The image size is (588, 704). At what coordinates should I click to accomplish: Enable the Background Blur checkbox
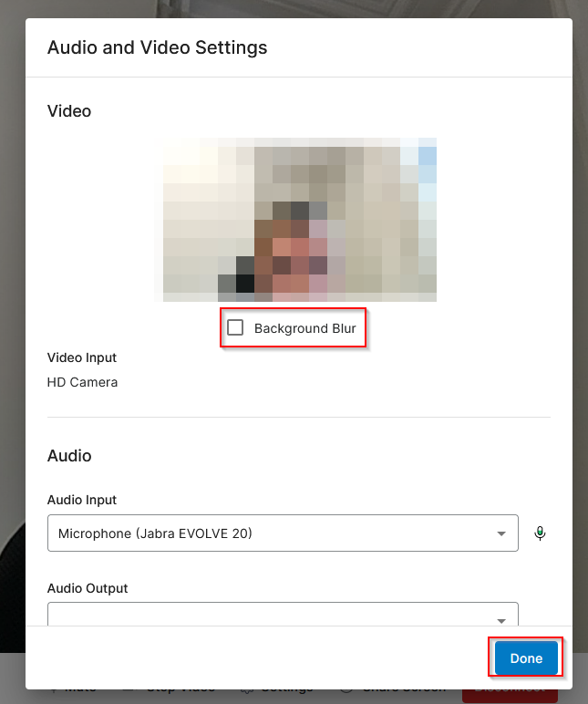235,327
